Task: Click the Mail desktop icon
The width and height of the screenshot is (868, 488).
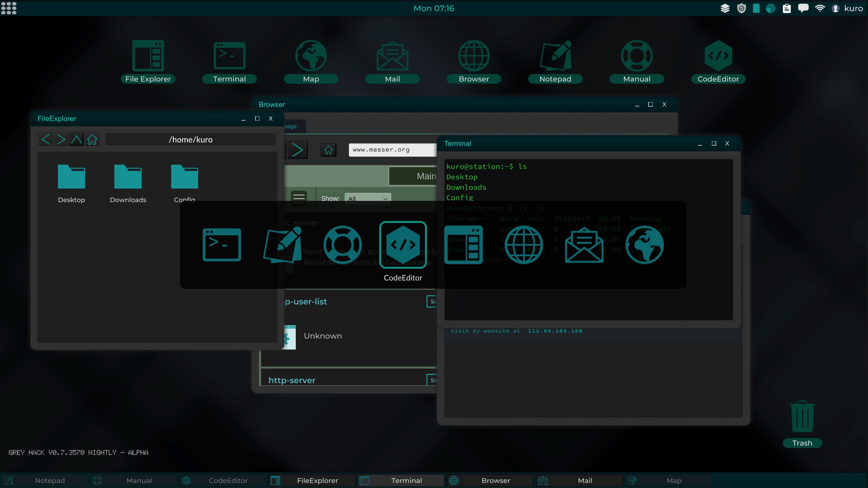Action: pos(392,56)
